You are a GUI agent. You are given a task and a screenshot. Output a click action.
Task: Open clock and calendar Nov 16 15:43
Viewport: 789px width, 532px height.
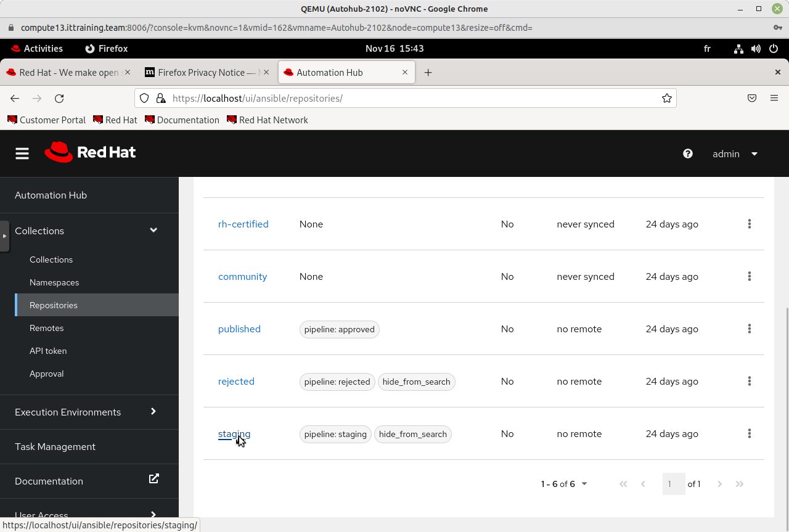pyautogui.click(x=394, y=49)
